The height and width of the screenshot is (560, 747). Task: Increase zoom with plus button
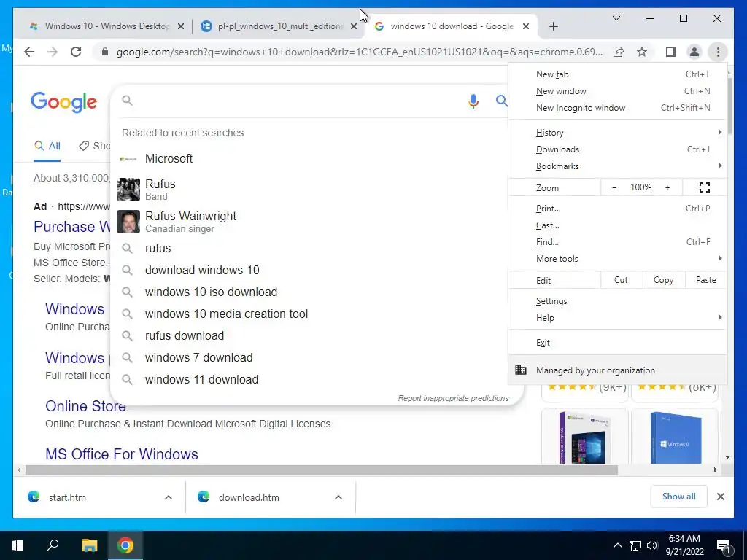(x=667, y=187)
